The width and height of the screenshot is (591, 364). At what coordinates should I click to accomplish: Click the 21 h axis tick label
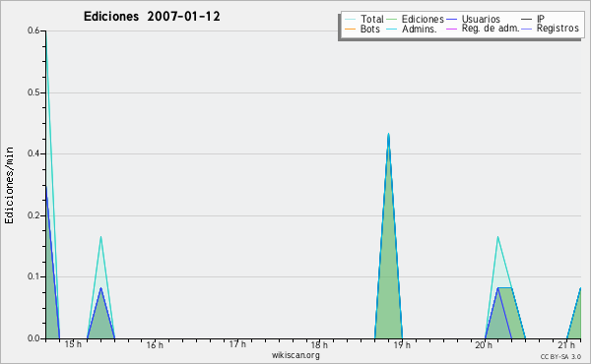point(566,345)
